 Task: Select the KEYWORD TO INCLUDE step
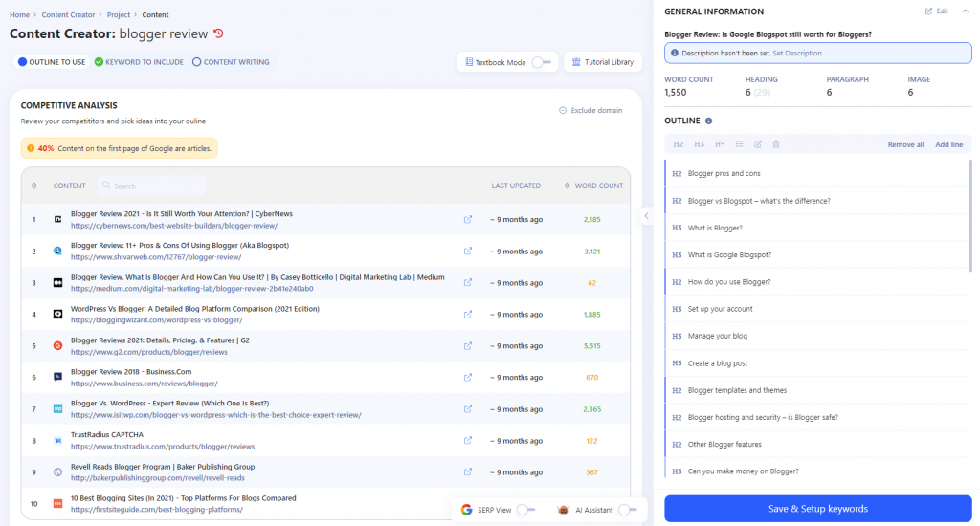139,62
